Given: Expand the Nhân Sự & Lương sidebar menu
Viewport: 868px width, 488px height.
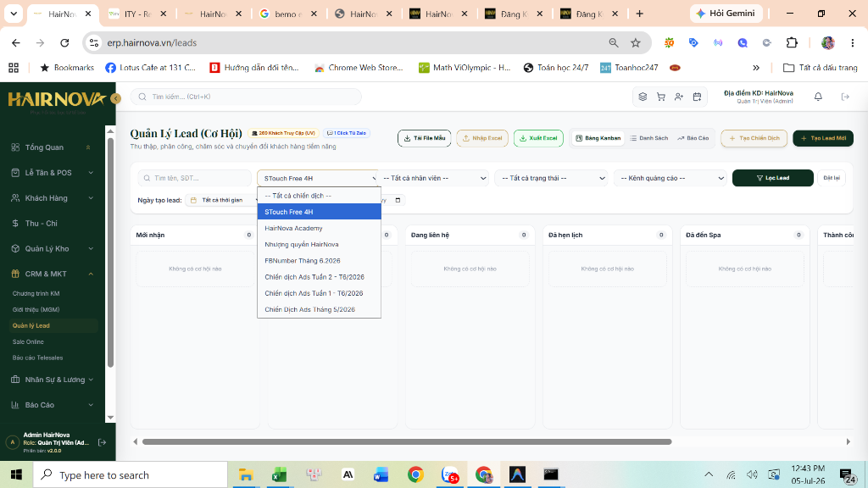Looking at the screenshot, I should (53, 380).
